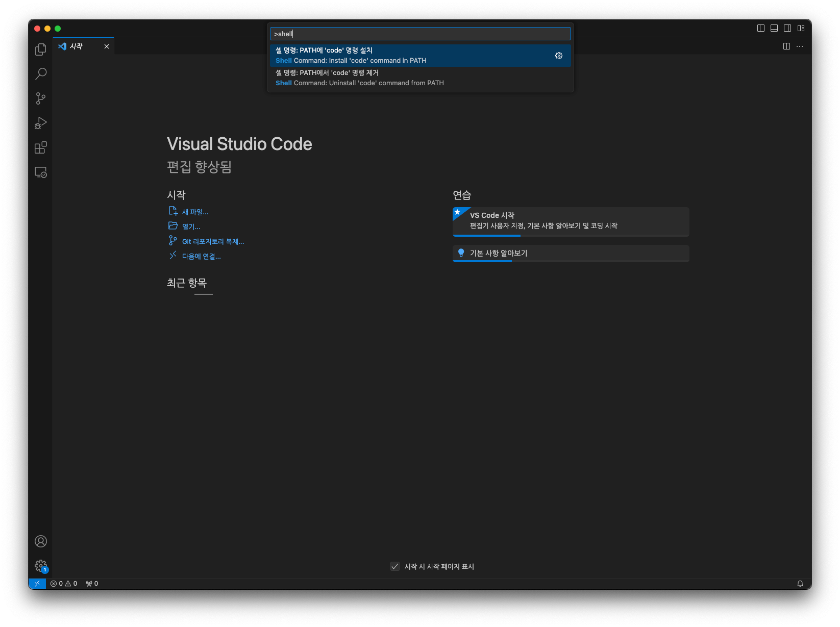840x627 pixels.
Task: Toggle 시작 시 시작 페이지 표시 checkbox
Action: 395,566
